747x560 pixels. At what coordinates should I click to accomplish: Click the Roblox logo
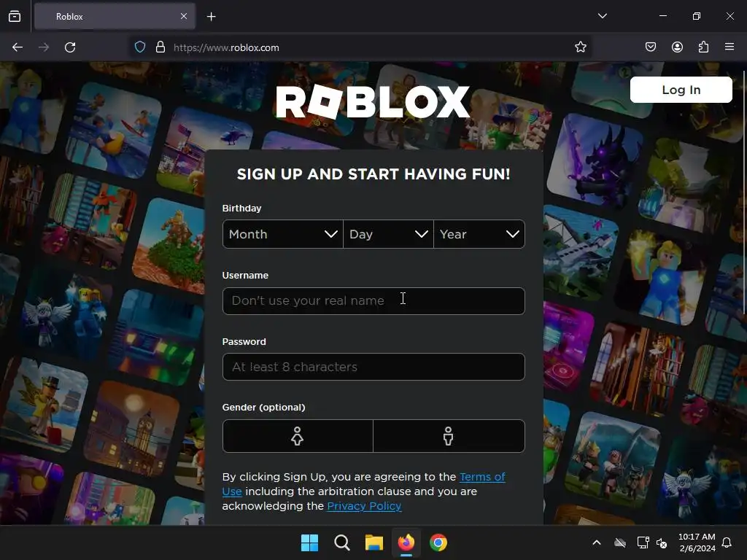(373, 102)
